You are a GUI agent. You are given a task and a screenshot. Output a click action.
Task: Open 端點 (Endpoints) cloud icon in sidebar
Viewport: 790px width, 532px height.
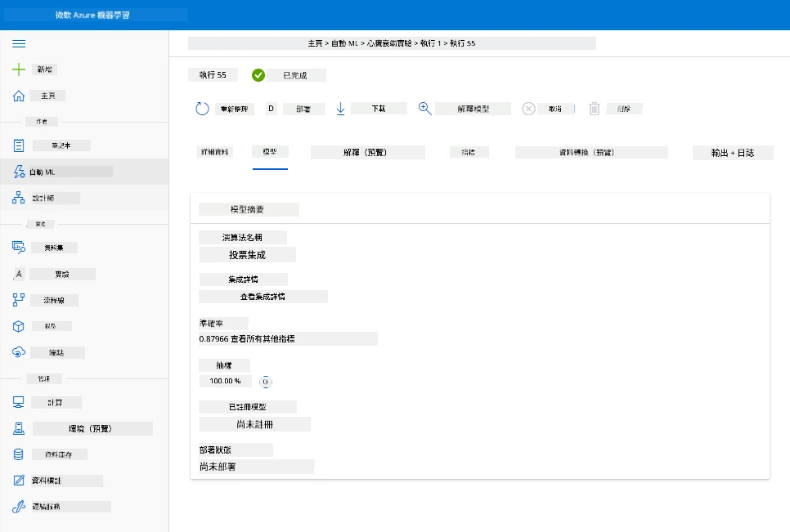click(19, 352)
